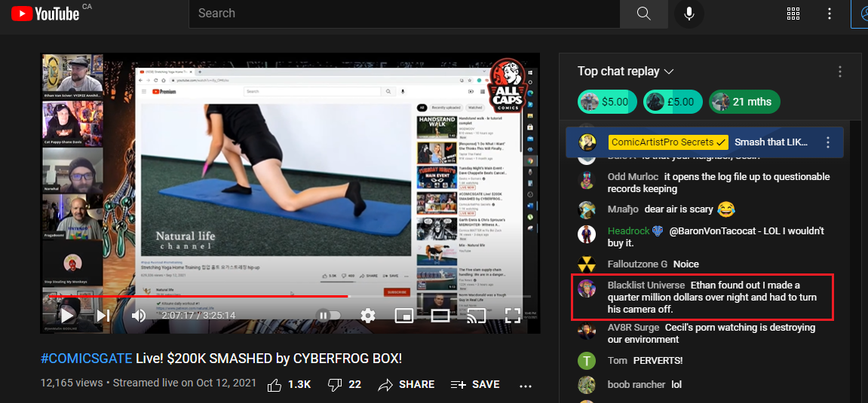This screenshot has height=403, width=868.
Task: Mute the player volume speaker icon
Action: pos(138,316)
